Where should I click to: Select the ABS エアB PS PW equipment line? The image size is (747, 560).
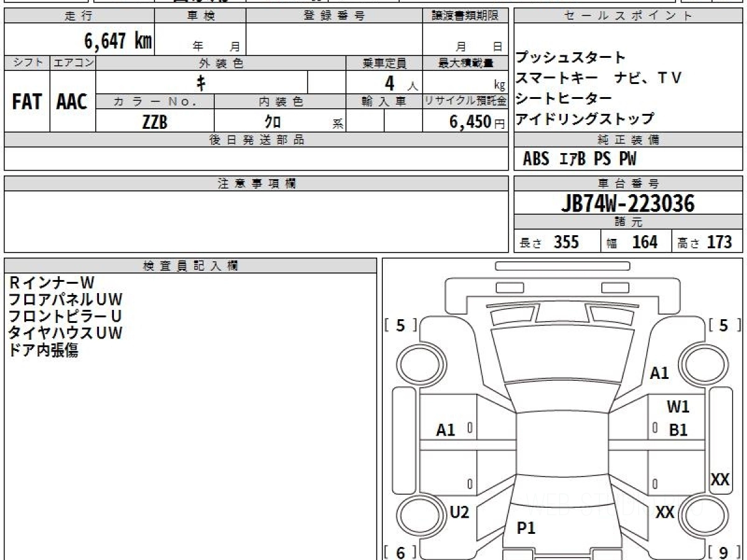click(x=580, y=159)
